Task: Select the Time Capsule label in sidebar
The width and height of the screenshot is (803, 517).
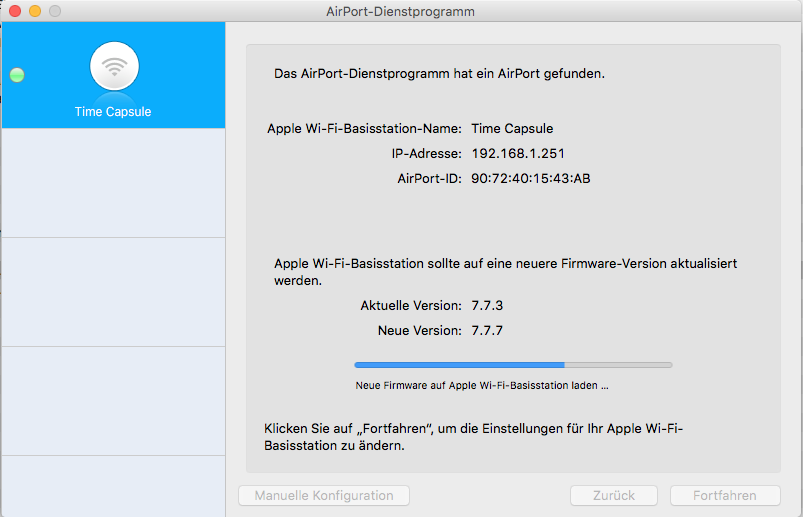Action: 113,112
